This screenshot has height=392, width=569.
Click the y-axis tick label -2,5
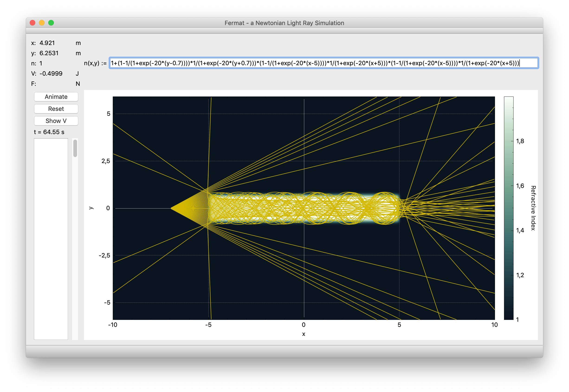(104, 255)
